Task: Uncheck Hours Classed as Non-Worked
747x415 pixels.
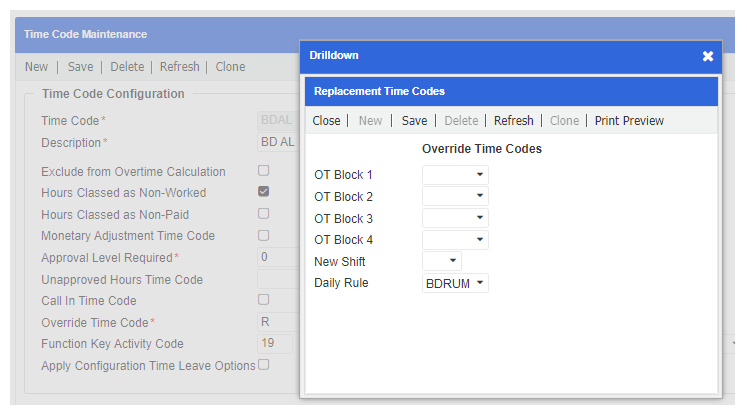Action: click(264, 192)
